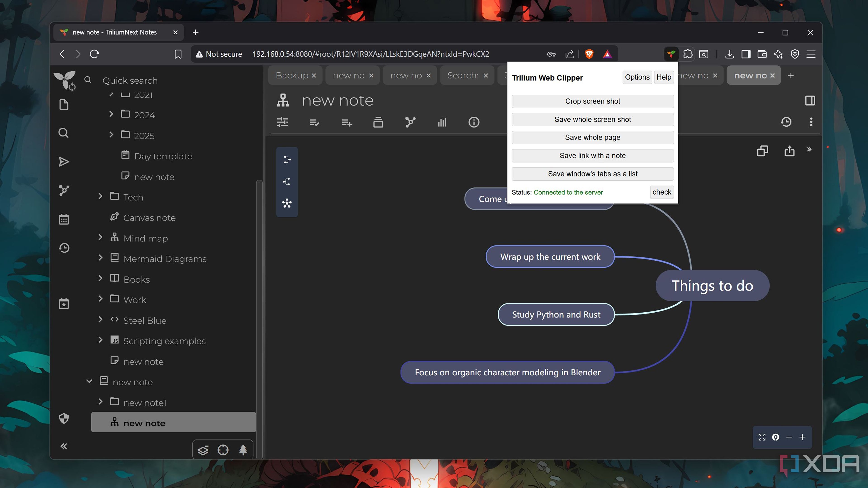
Task: Click the Trilium Web Clipper extension icon
Action: point(671,54)
